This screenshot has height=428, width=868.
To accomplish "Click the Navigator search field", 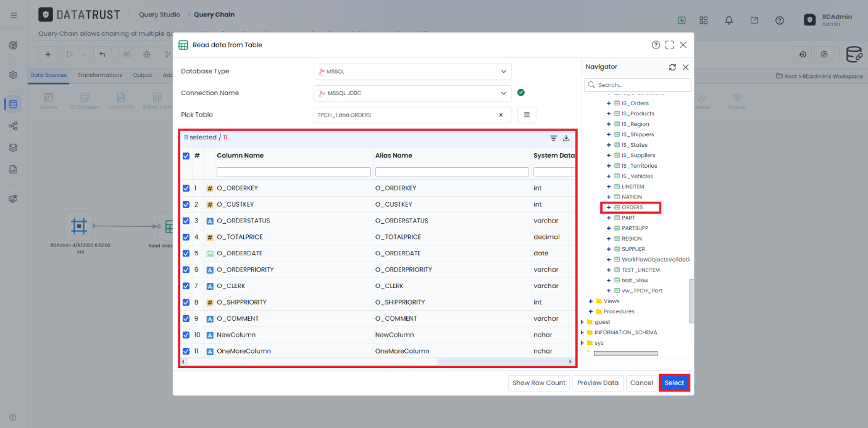I will pyautogui.click(x=637, y=84).
